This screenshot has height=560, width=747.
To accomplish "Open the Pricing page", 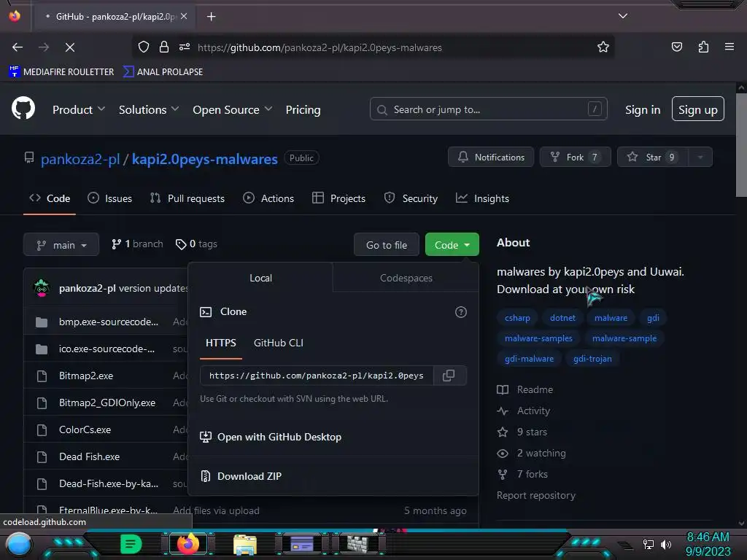I will point(303,109).
